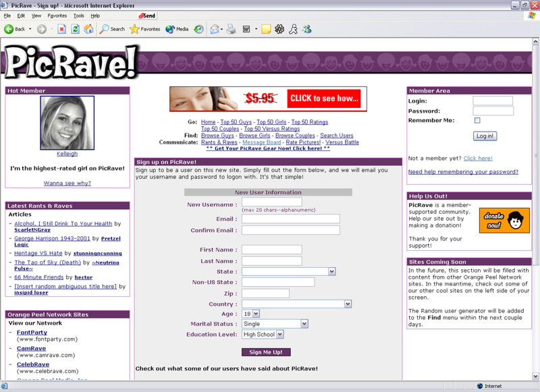Open the CamRave network link
Viewport: 540px width, 392px height.
point(31,348)
